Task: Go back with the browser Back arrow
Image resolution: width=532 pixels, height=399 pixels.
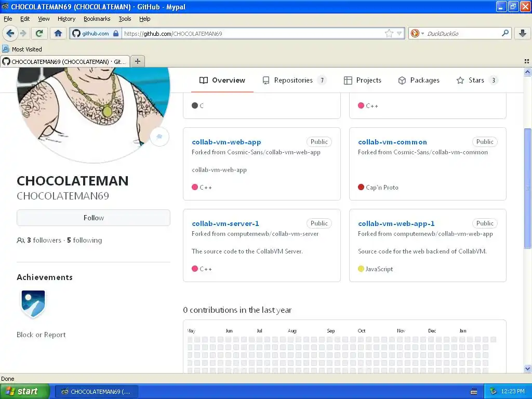Action: point(10,33)
